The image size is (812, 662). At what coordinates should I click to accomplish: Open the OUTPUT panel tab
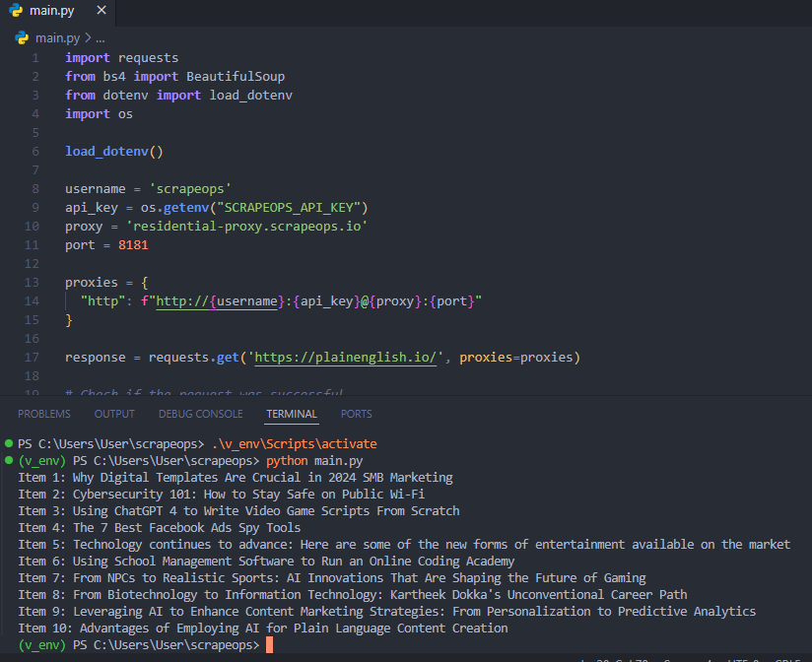[114, 414]
